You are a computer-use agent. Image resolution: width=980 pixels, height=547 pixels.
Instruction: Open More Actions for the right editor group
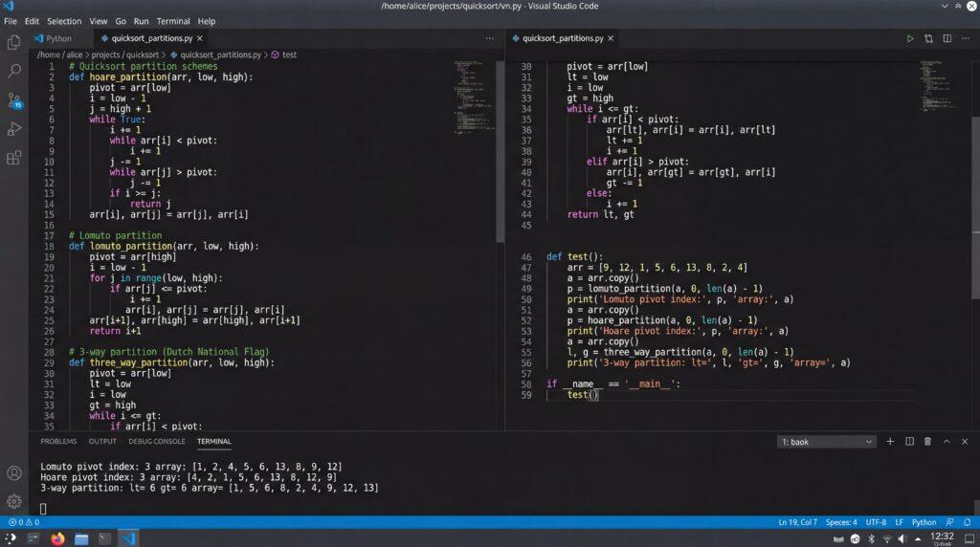966,38
